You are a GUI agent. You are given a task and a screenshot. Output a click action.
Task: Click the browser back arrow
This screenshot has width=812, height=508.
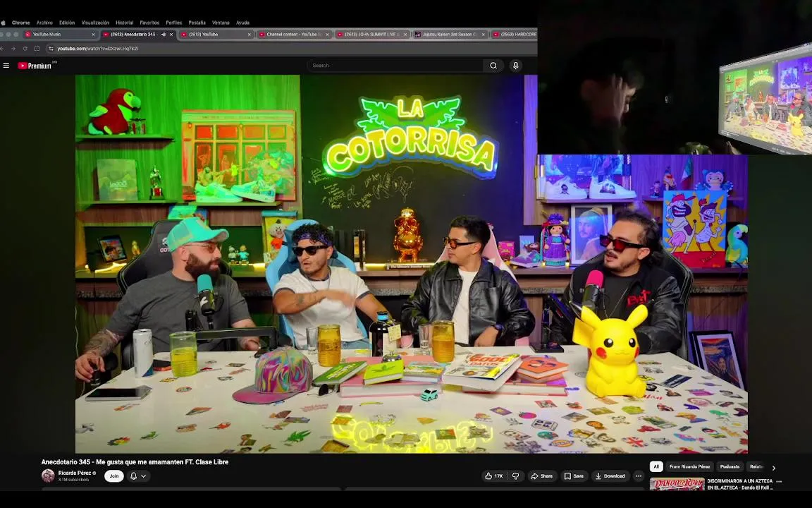pos(2,48)
